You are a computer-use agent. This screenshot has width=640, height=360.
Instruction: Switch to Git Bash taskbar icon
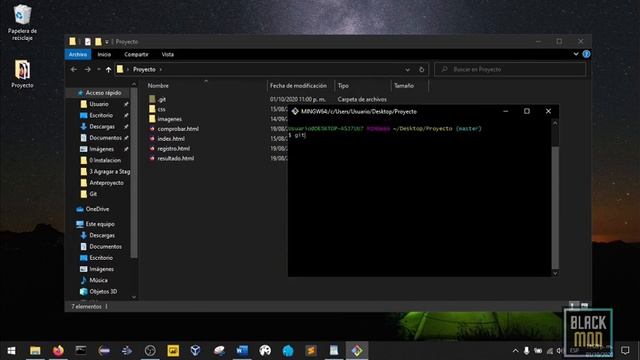357,351
